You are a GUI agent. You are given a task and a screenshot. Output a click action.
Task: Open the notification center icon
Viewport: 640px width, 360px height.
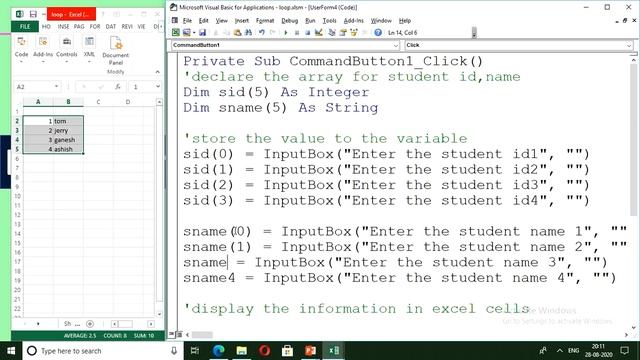(x=624, y=351)
